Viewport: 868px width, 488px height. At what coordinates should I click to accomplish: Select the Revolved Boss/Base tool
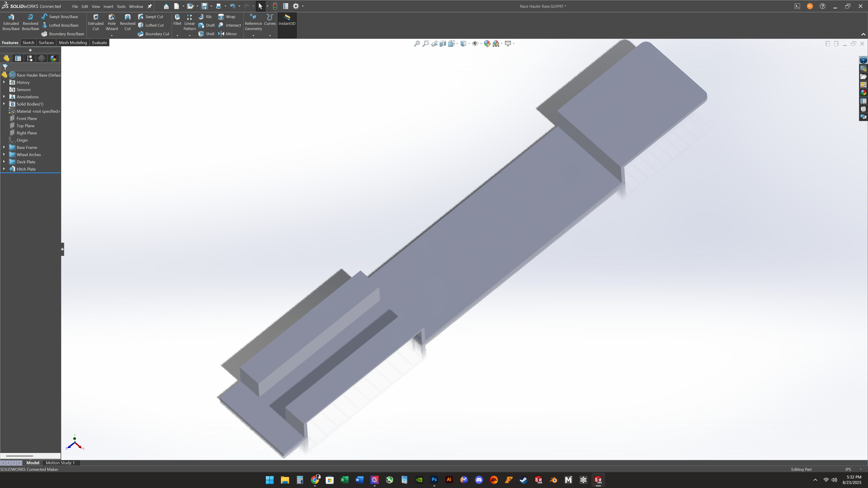pyautogui.click(x=30, y=22)
